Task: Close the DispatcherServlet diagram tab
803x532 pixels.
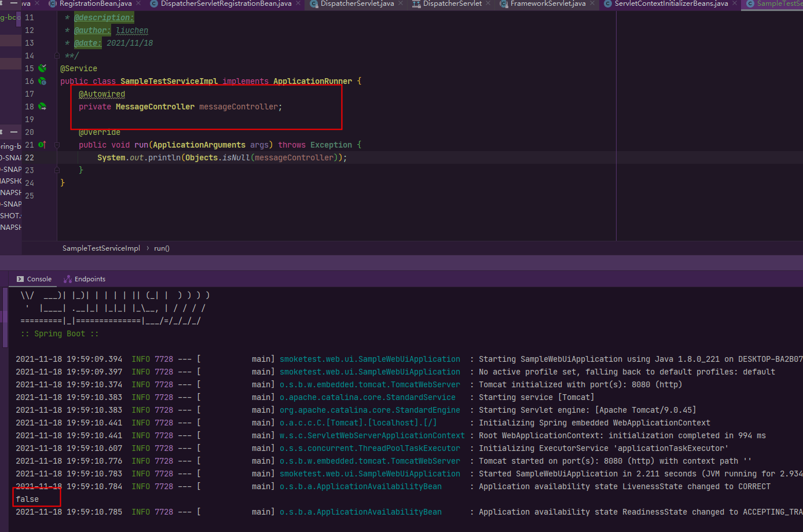Action: (x=488, y=3)
